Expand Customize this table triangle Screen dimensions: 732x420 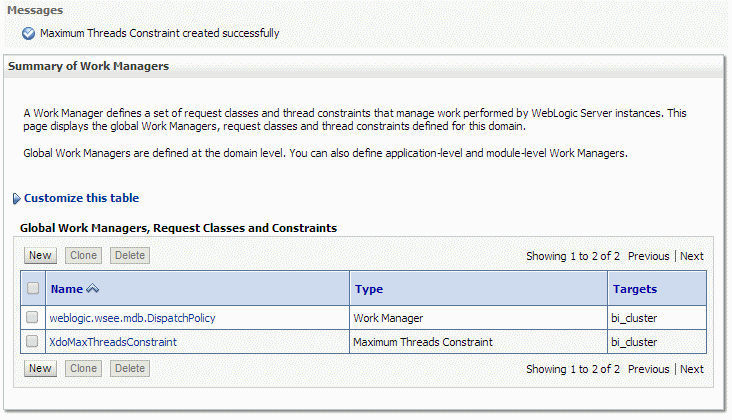point(16,198)
